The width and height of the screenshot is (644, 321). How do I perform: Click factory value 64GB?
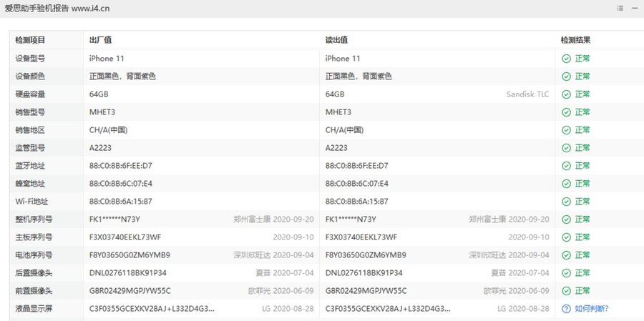(x=99, y=94)
